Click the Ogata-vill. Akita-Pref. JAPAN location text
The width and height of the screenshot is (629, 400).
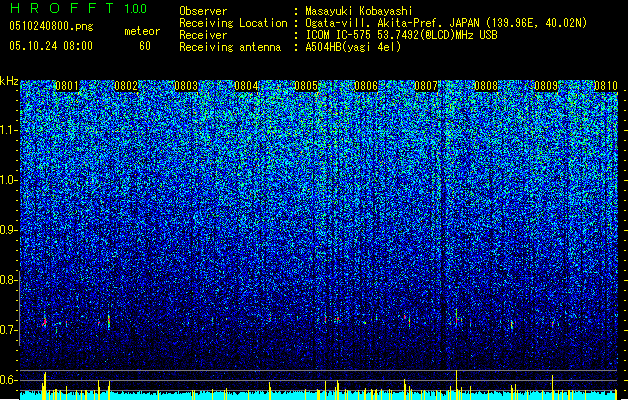[446, 23]
